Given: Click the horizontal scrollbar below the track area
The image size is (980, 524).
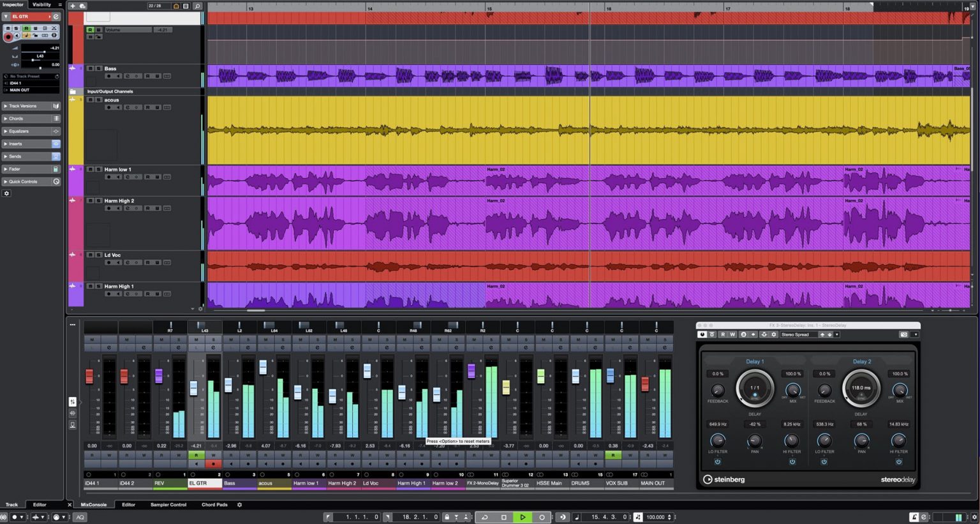Looking at the screenshot, I should (x=255, y=310).
